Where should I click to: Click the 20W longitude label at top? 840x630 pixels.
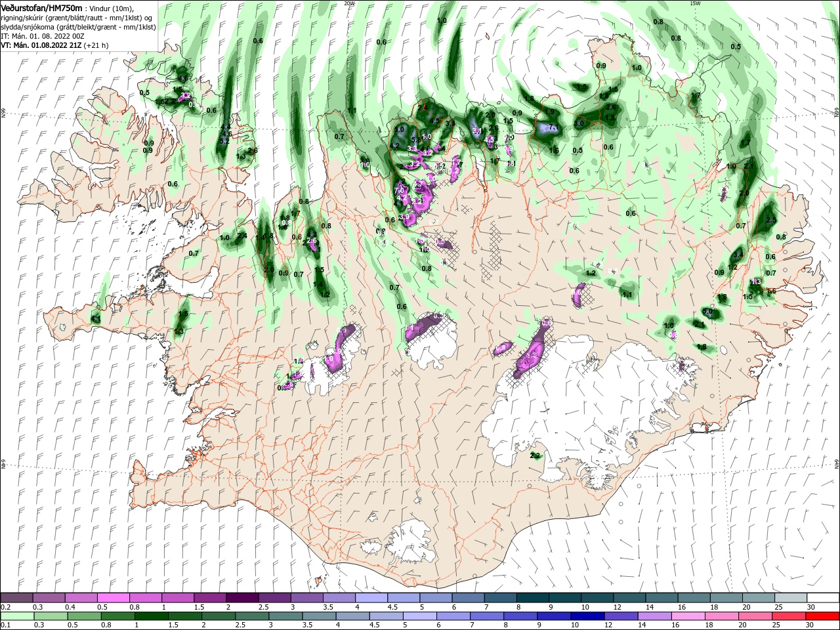point(349,3)
